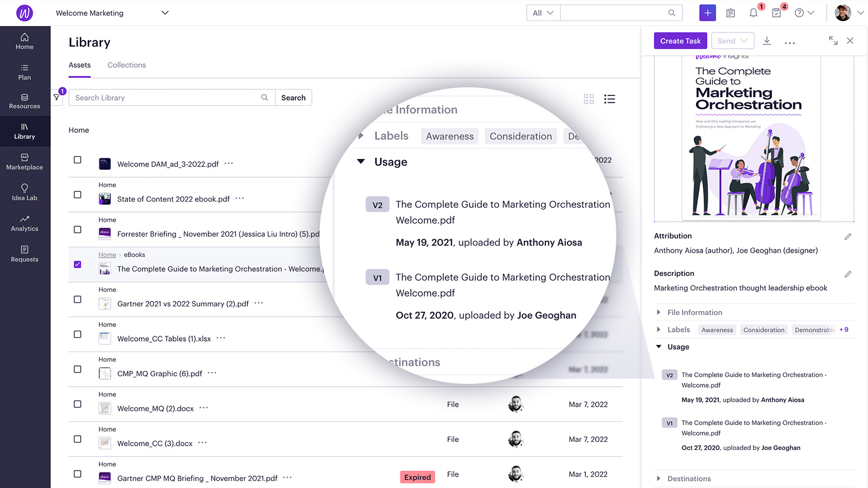Open Marketplace in the sidebar

pos(24,162)
